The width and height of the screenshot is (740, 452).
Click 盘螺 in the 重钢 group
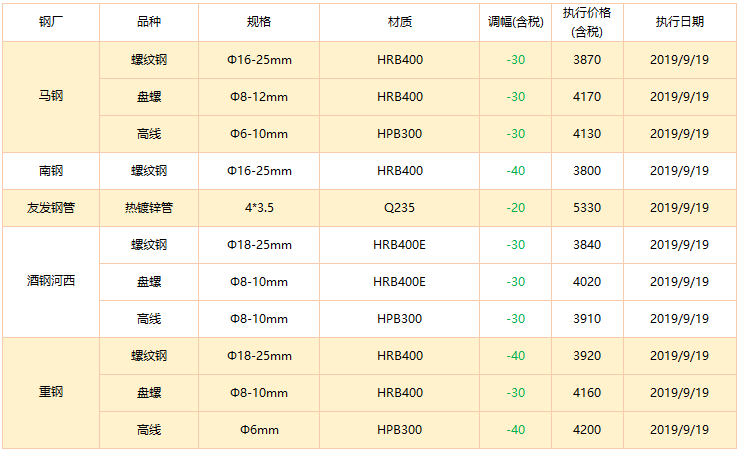(149, 393)
